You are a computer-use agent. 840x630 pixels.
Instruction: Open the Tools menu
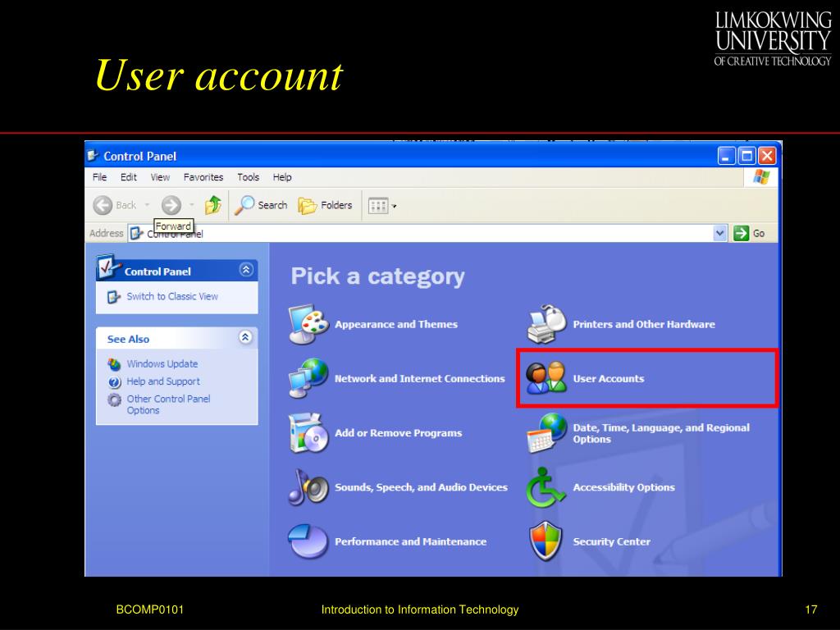[x=248, y=177]
